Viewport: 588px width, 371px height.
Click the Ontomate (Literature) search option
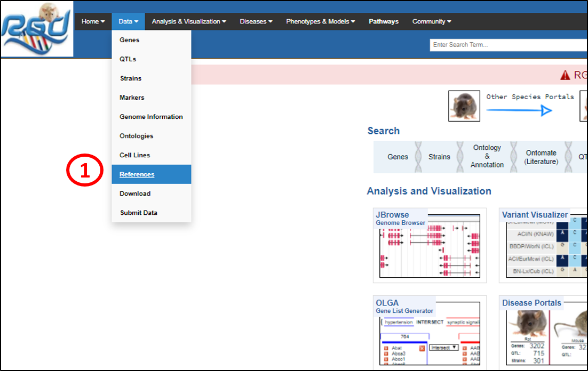coord(541,157)
